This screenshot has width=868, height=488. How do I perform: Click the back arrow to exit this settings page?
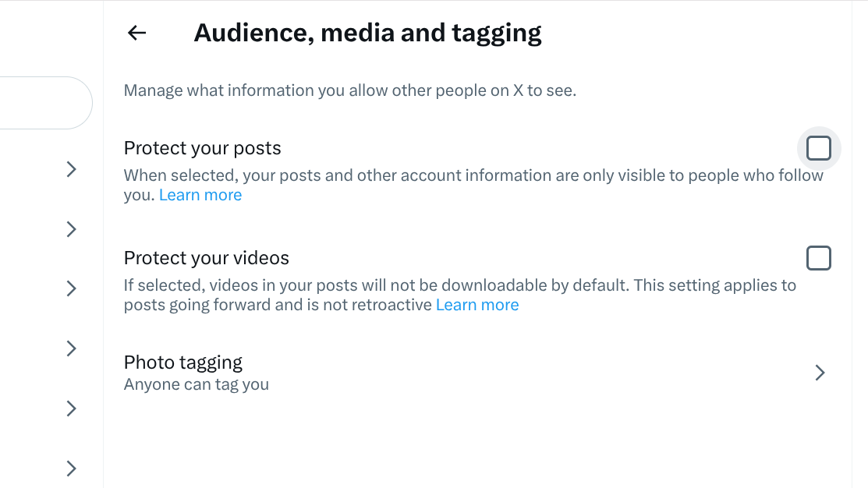point(136,33)
